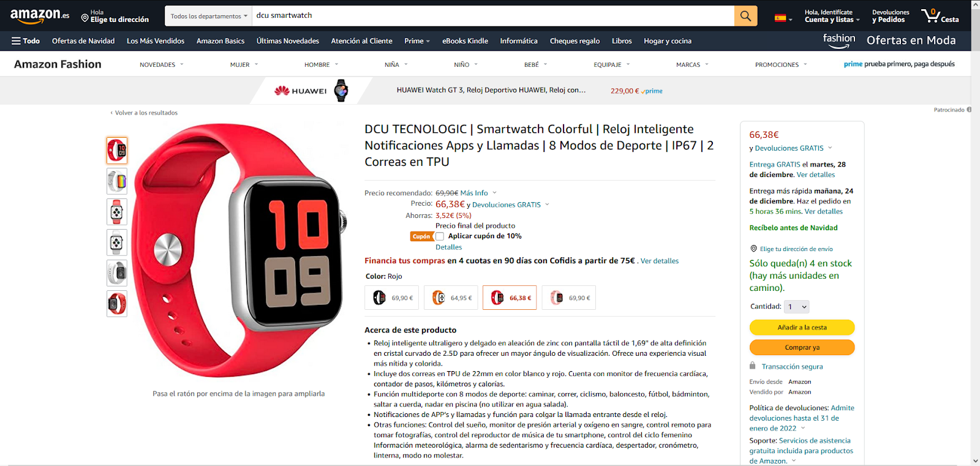Go to Últimas Novedades

tap(288, 41)
